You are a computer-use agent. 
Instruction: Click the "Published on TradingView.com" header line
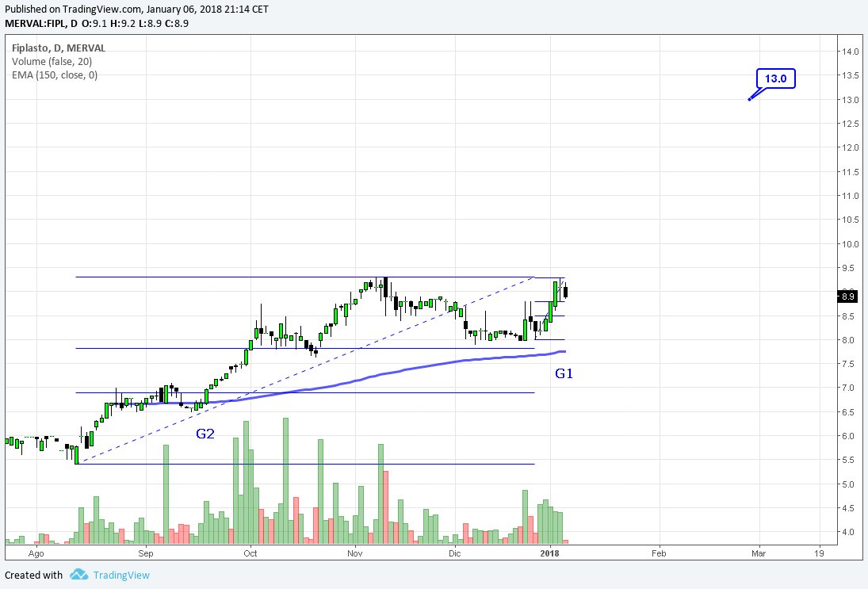tap(136, 9)
